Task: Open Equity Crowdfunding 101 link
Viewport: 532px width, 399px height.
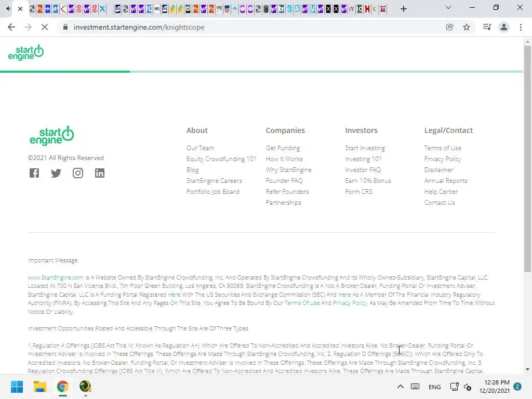Action: click(221, 159)
